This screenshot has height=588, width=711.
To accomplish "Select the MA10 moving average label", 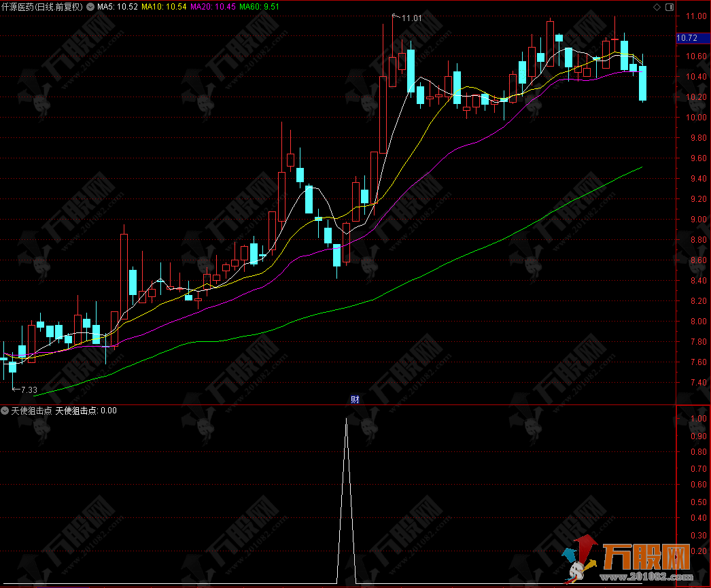I will coord(164,7).
